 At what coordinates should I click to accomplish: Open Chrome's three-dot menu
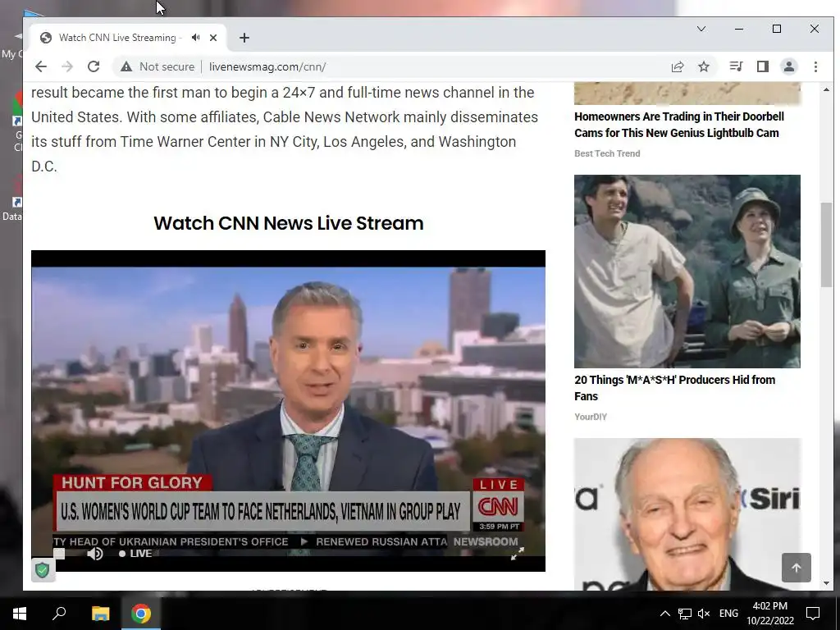[815, 66]
